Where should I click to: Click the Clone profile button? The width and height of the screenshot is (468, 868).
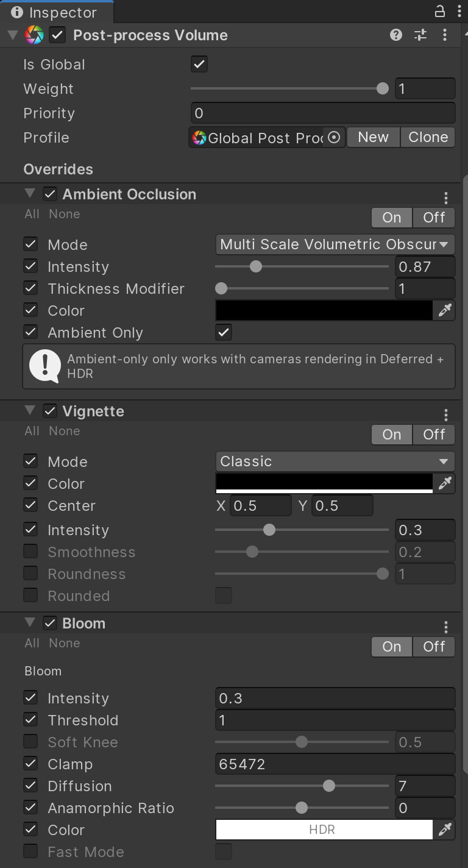(x=427, y=137)
